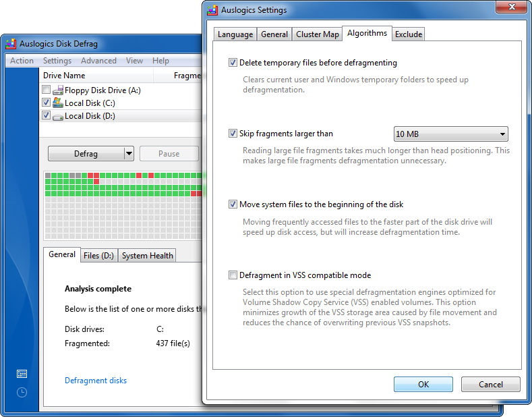The image size is (532, 417).
Task: Uncheck Delete temporary files before defragmenting
Action: pos(233,63)
